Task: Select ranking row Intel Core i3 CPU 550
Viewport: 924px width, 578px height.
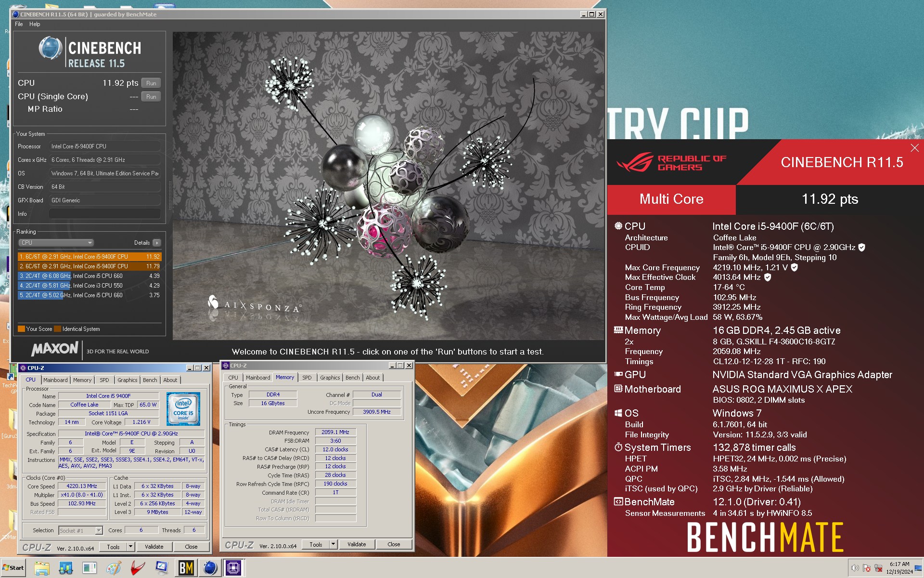Action: 90,286
